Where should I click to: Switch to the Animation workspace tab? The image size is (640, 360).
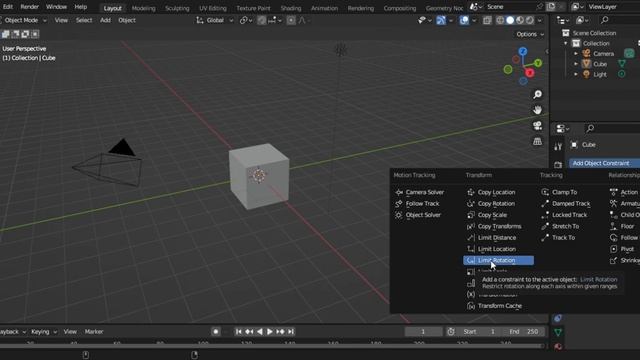coord(324,8)
